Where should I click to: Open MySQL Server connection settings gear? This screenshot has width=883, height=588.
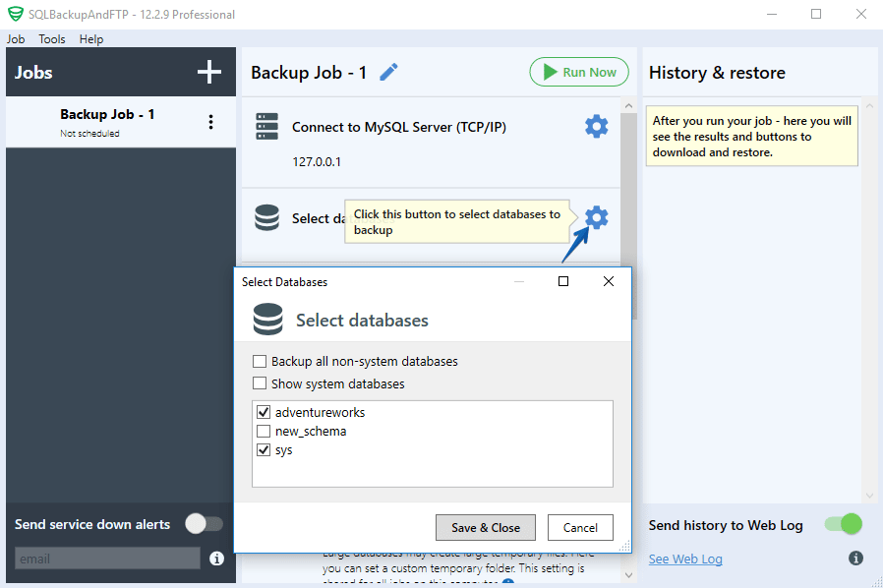tap(596, 127)
